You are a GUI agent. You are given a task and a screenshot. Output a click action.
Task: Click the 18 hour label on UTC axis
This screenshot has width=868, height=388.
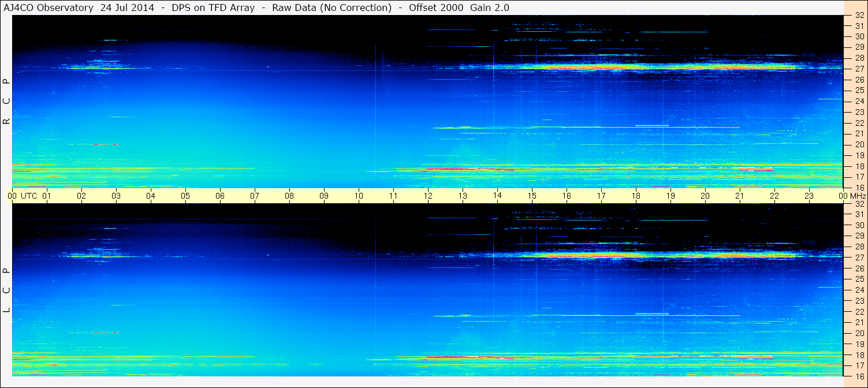tap(636, 196)
